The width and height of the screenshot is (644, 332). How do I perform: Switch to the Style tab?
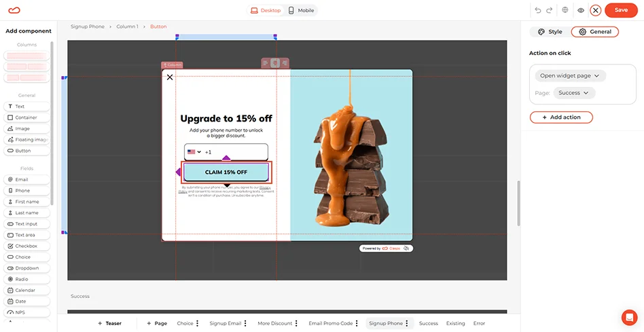(x=550, y=31)
